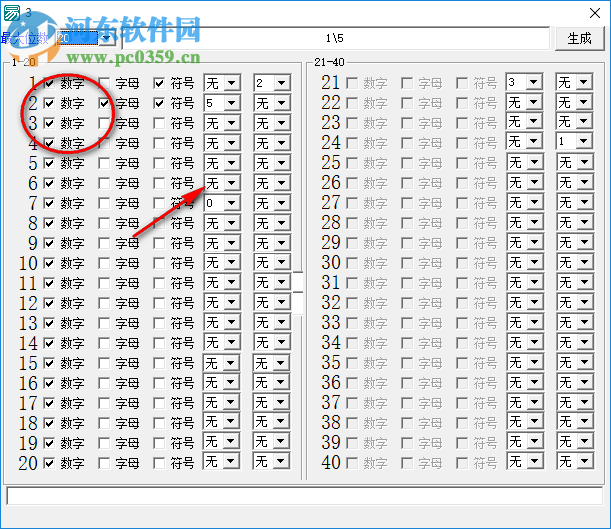
Task: Click disabled 字母 checkbox in row 25
Action: 407,163
